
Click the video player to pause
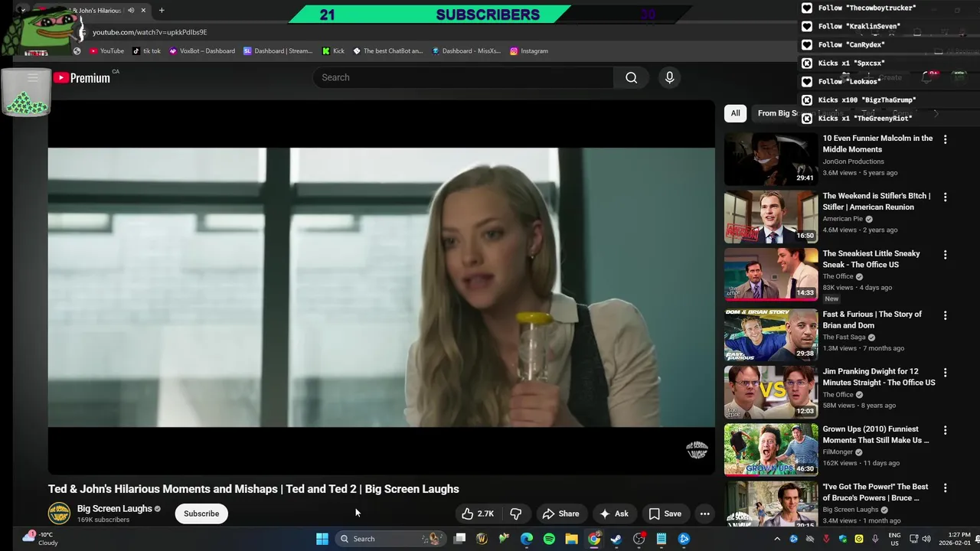(x=381, y=287)
